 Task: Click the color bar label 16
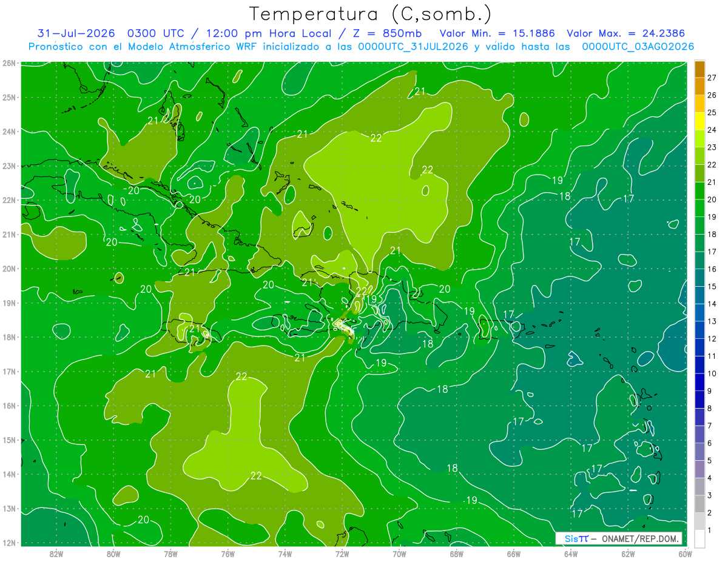[x=712, y=269]
